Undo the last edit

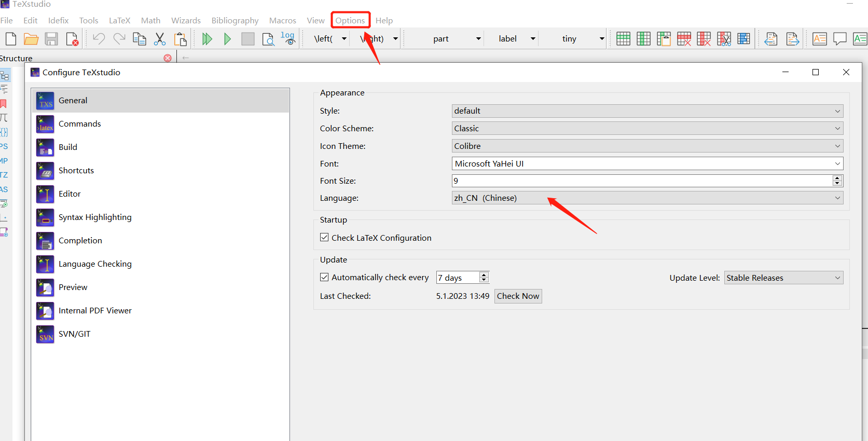coord(99,39)
